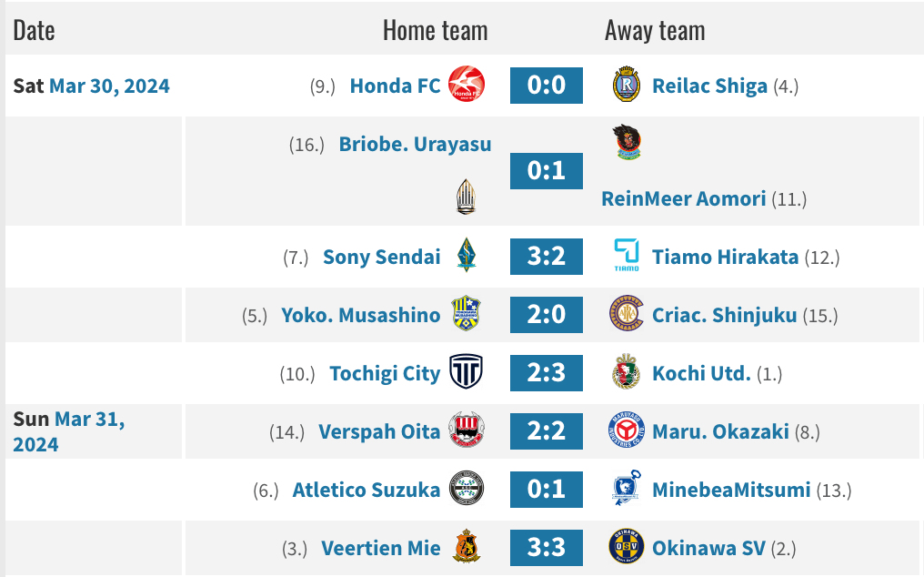The image size is (924, 577).
Task: Click the Veertien Mie crest
Action: click(467, 548)
